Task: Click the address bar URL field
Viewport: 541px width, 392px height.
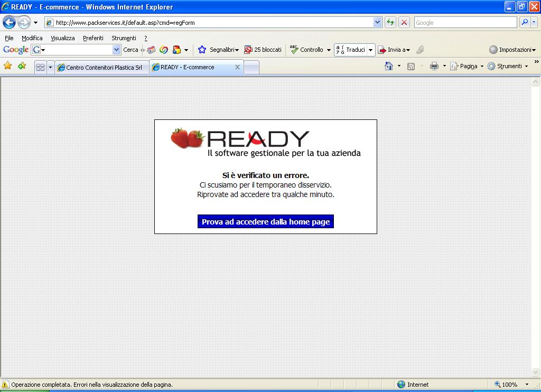Action: pos(209,23)
